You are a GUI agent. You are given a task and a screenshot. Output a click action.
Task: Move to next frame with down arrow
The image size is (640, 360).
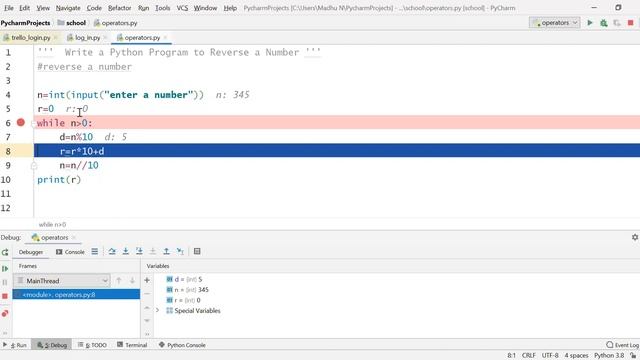[132, 281]
